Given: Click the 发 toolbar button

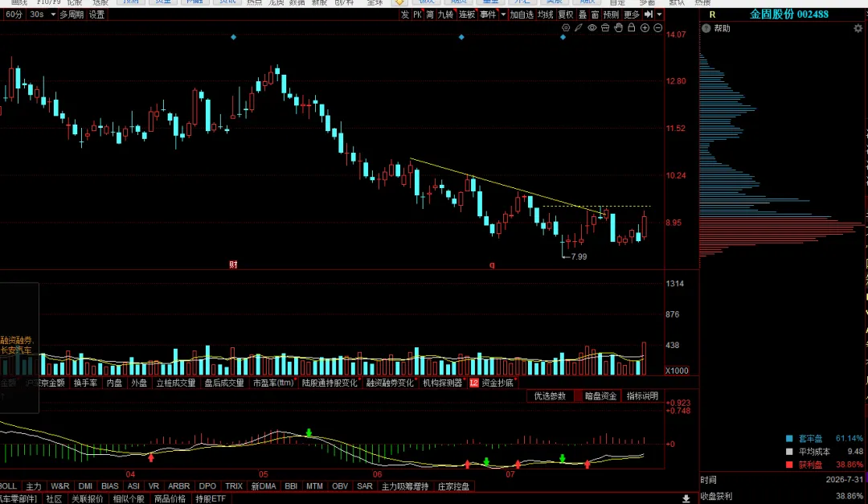Looking at the screenshot, I should 405,14.
